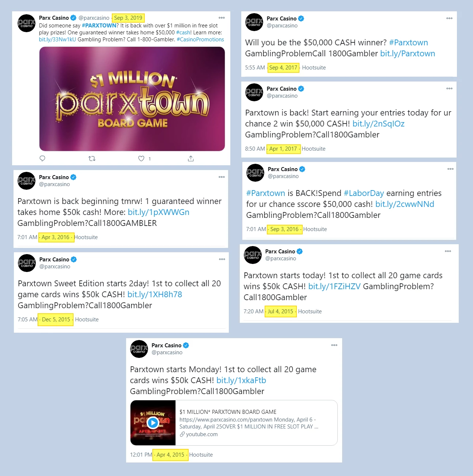Click the #CasinoPromotions hashtag
Image resolution: width=473 pixels, height=476 pixels.
pos(200,39)
